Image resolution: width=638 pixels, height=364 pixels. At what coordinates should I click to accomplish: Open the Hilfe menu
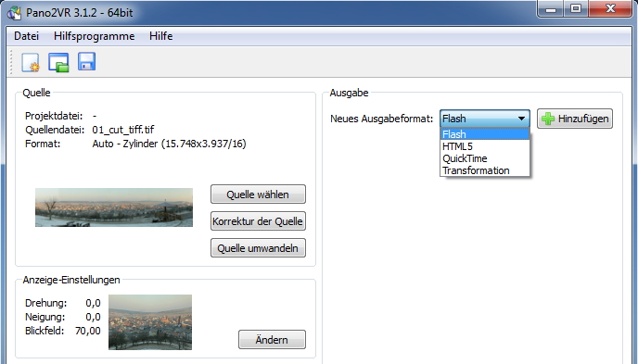tap(160, 36)
